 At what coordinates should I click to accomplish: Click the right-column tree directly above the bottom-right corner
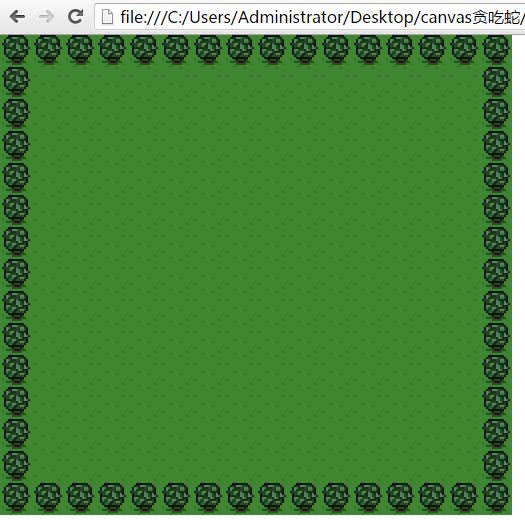coord(496,465)
